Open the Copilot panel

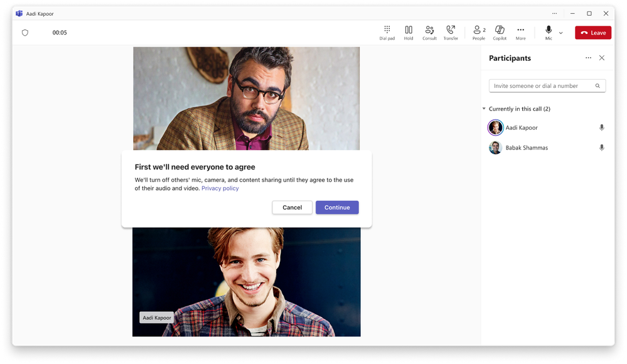500,32
